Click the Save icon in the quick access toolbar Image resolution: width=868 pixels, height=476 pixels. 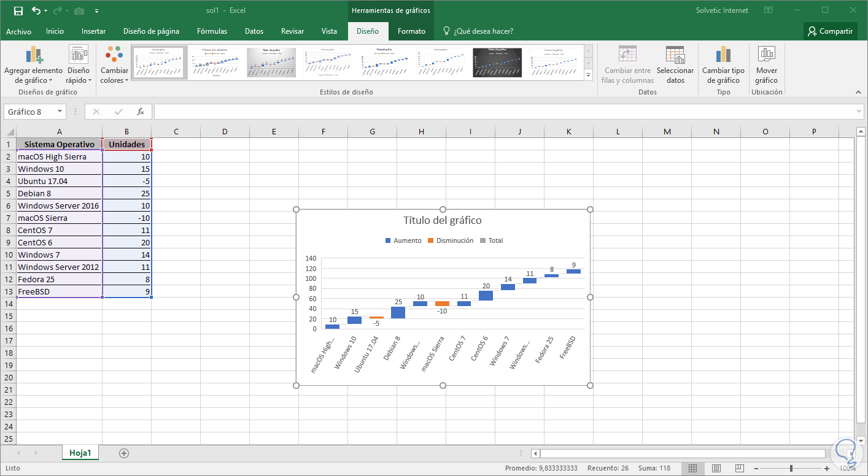point(18,11)
